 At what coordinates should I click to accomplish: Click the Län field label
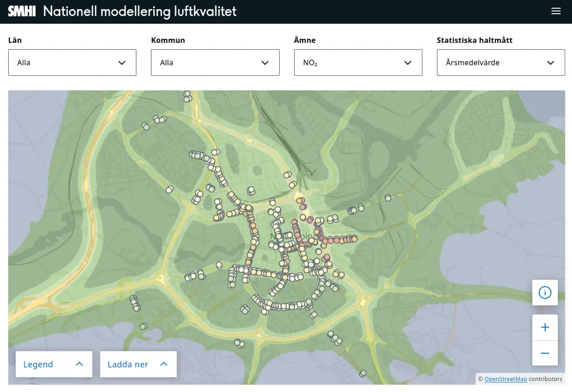tap(15, 40)
